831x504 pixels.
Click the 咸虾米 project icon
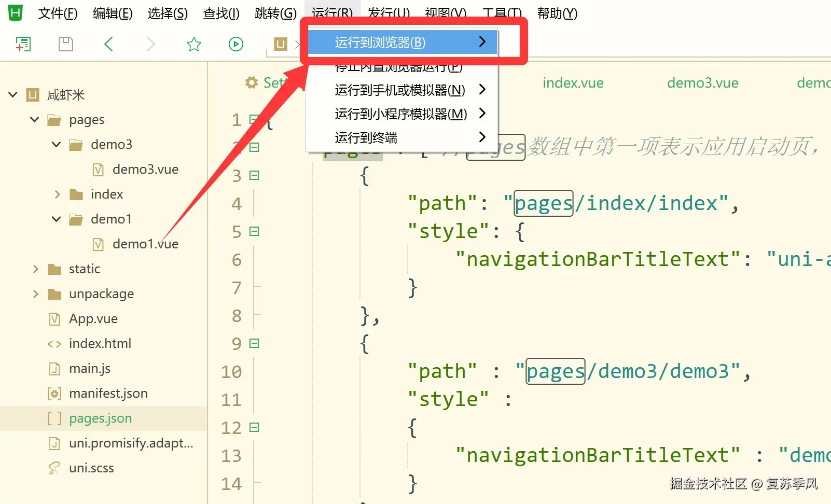point(33,94)
